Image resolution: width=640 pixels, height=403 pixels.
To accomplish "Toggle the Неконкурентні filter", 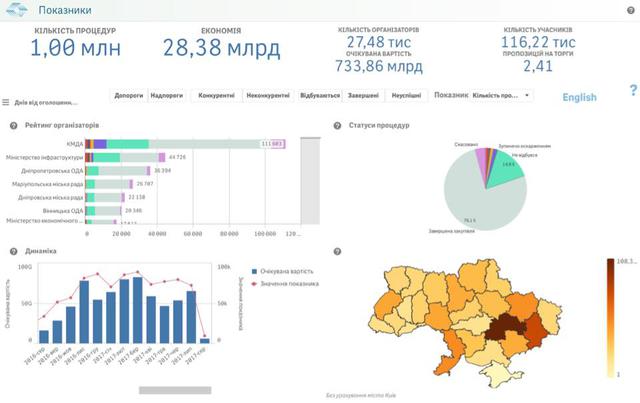I will coord(269,95).
